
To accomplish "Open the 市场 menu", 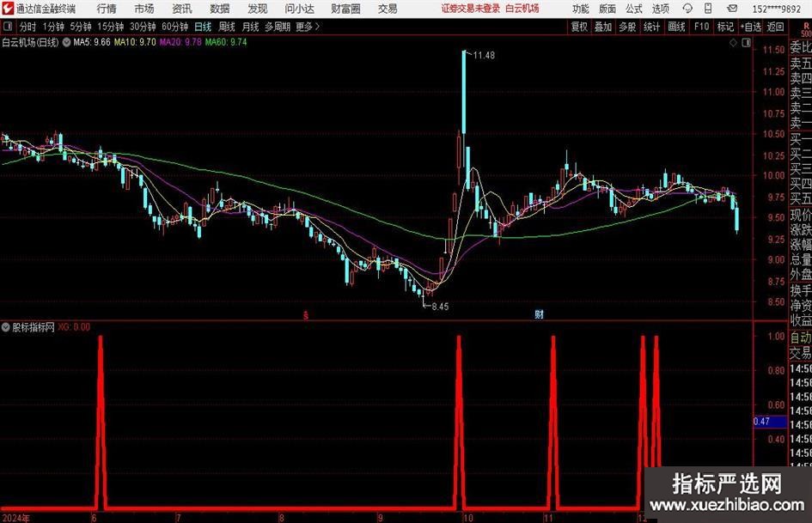I will (x=144, y=9).
